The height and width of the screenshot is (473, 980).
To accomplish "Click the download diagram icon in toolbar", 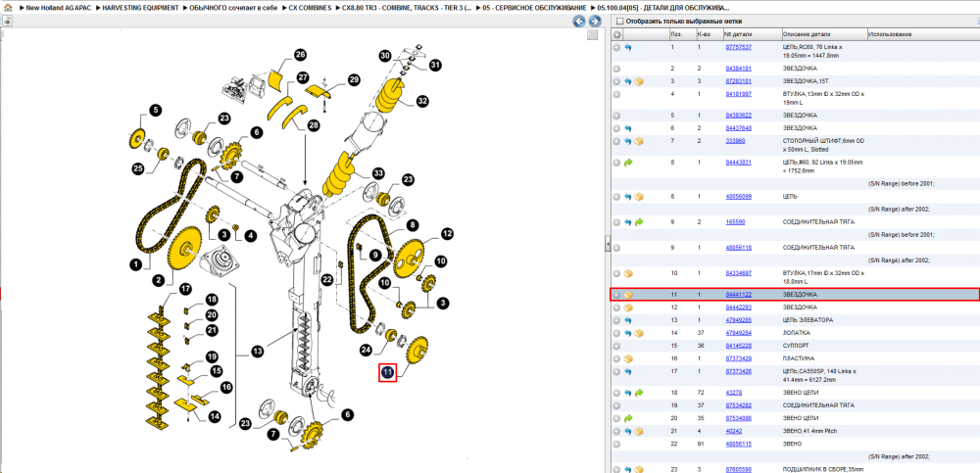I will coord(8,21).
